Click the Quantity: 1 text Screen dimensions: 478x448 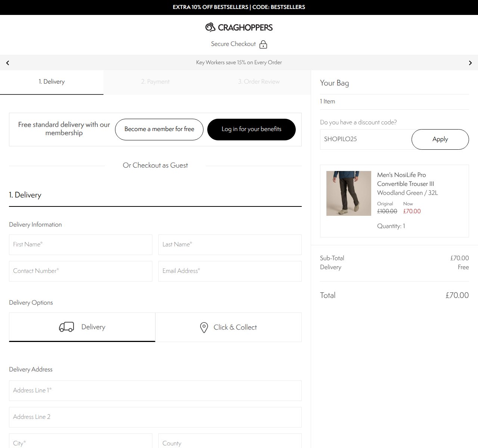pos(391,226)
